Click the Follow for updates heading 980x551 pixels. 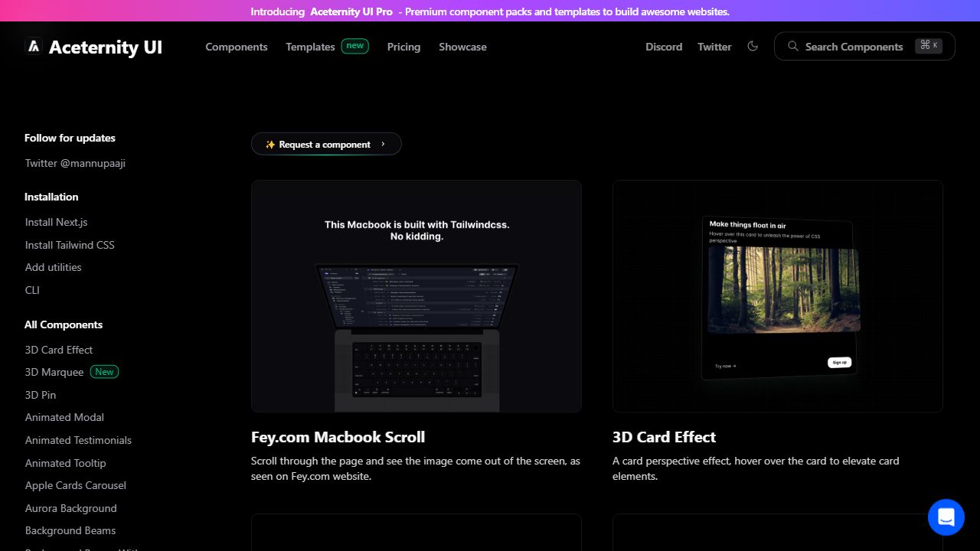tap(70, 138)
